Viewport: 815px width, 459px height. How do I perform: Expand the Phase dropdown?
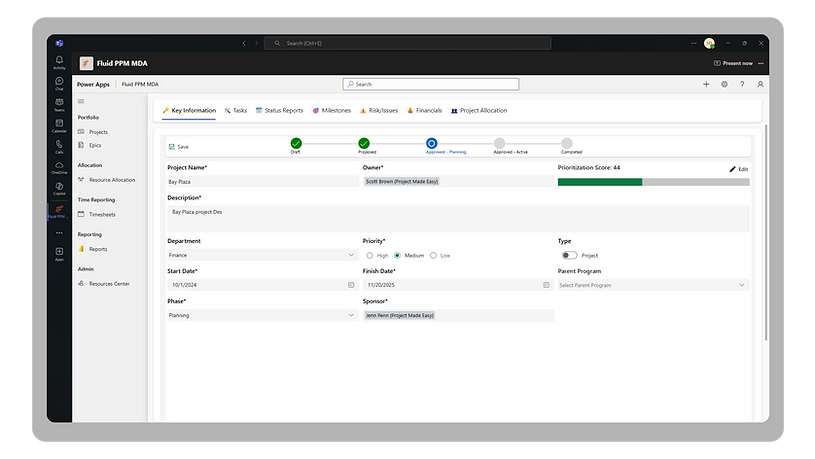[x=351, y=316]
